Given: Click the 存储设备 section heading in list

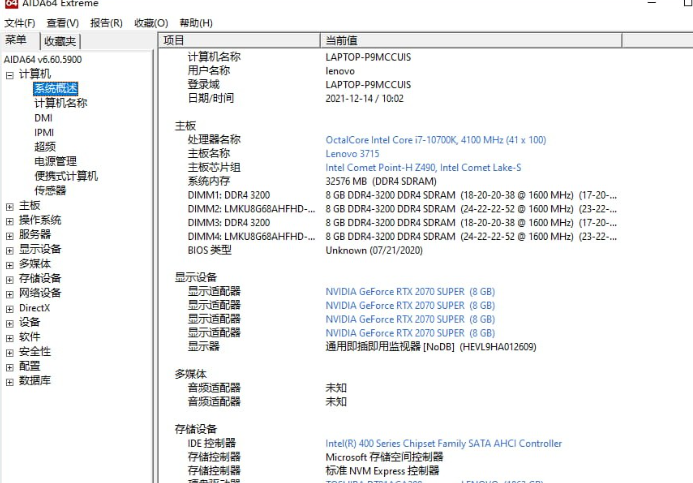Looking at the screenshot, I should click(196, 429).
